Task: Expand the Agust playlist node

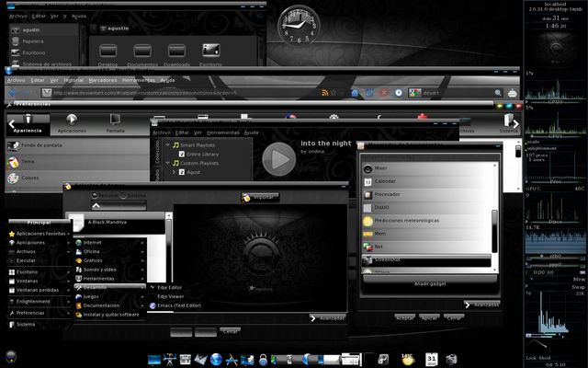Action: pyautogui.click(x=174, y=172)
